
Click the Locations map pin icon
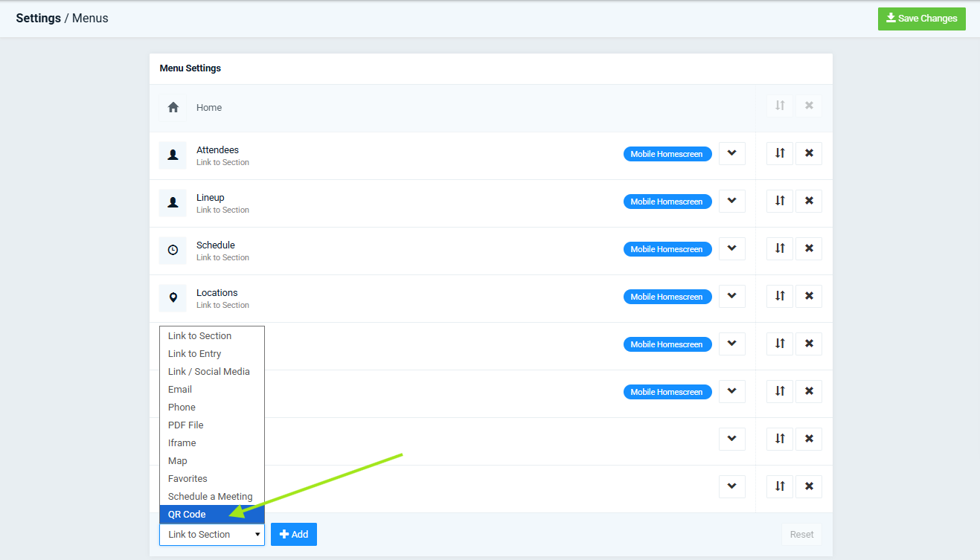tap(173, 298)
